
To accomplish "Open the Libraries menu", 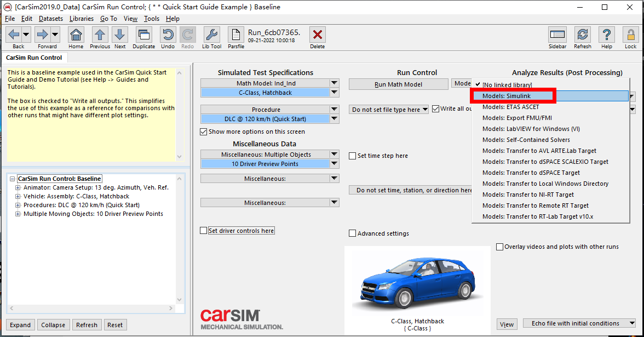I will pyautogui.click(x=81, y=19).
